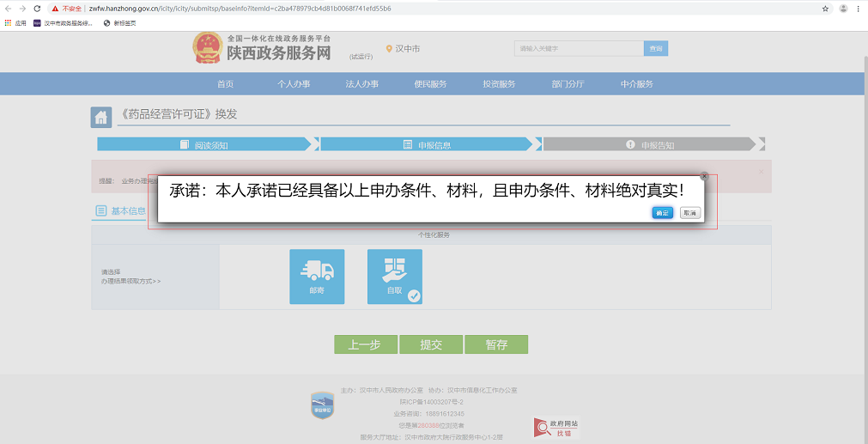
Task: Click the browser reload icon
Action: point(37,8)
